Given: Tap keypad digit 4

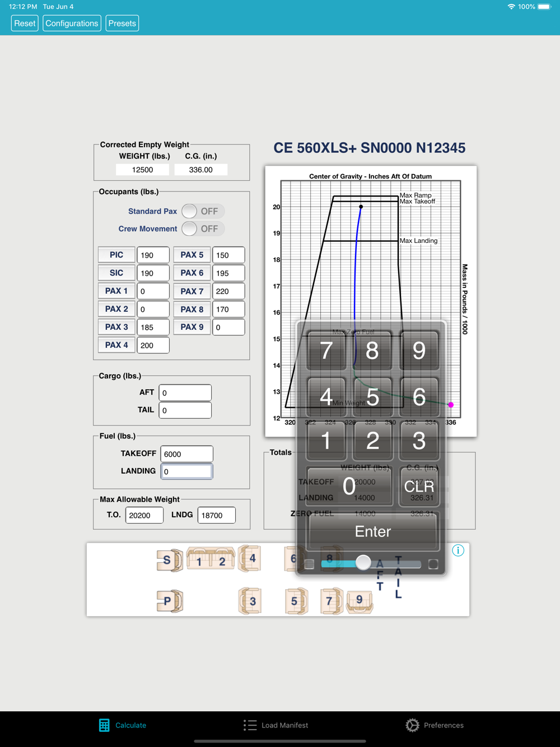Looking at the screenshot, I should pyautogui.click(x=326, y=396).
